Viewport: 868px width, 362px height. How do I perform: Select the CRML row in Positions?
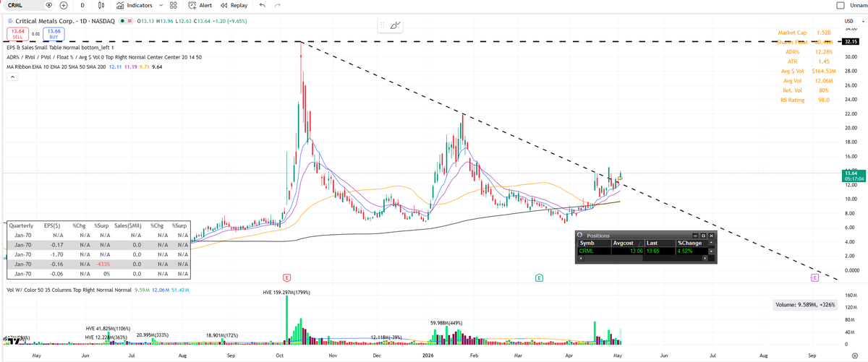point(642,251)
